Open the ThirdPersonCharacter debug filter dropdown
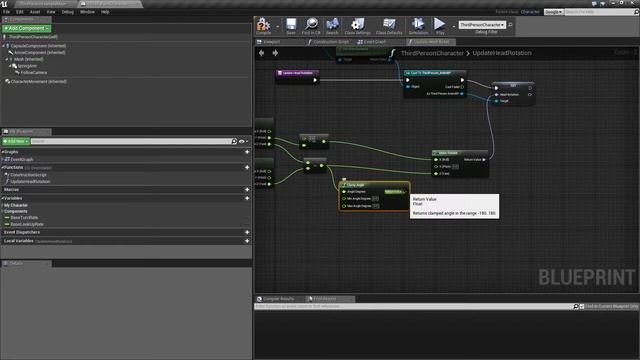Viewport: 640px width, 360px height. point(482,25)
